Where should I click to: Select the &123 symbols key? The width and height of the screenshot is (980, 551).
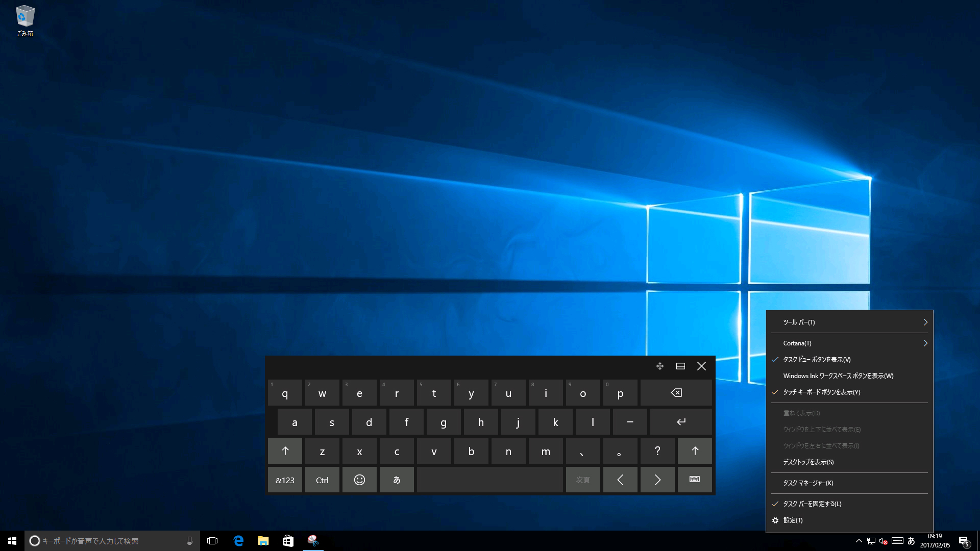tap(285, 480)
